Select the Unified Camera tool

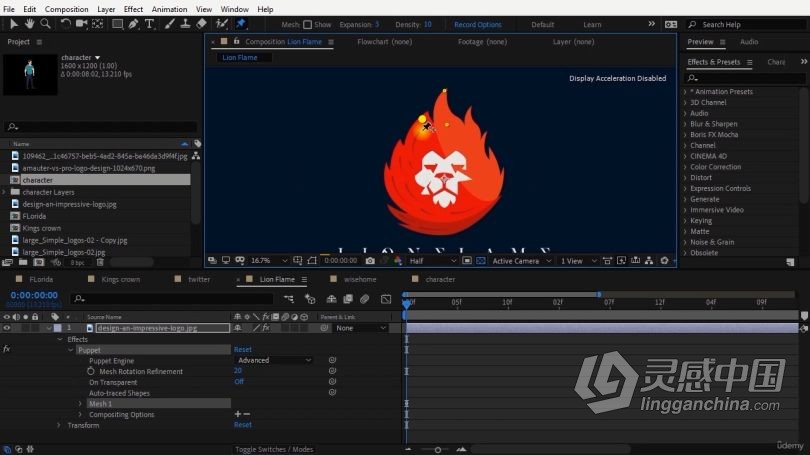click(82, 24)
